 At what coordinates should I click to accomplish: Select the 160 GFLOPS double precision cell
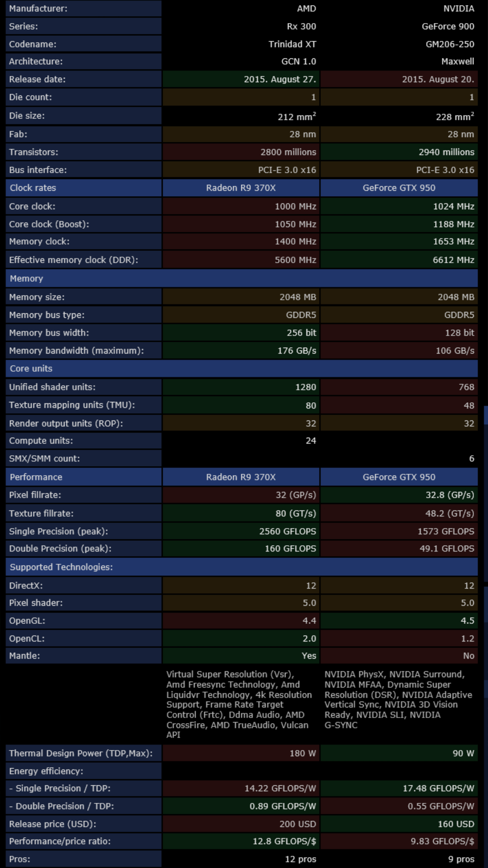[241, 548]
